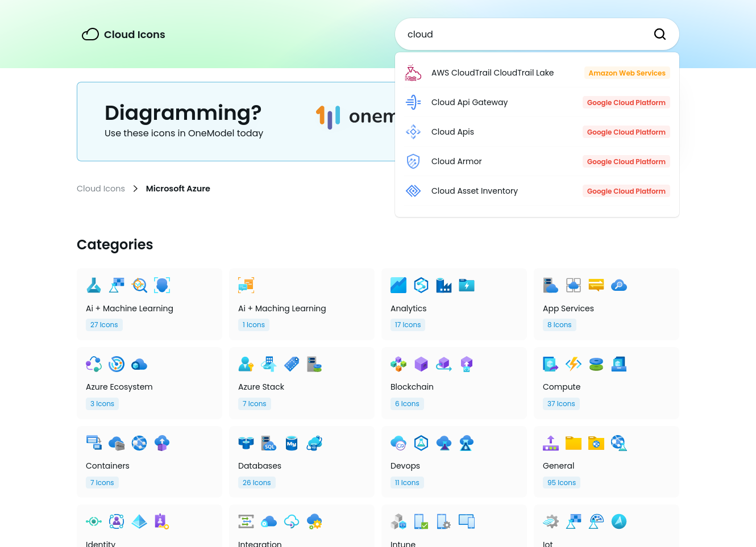Image resolution: width=756 pixels, height=547 pixels.
Task: Open the App Services category
Action: tap(607, 304)
